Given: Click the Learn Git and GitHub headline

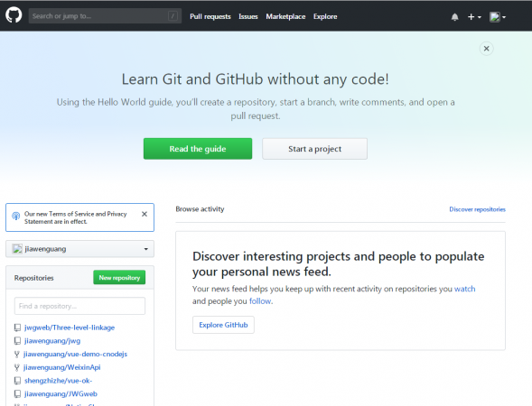Looking at the screenshot, I should (255, 79).
